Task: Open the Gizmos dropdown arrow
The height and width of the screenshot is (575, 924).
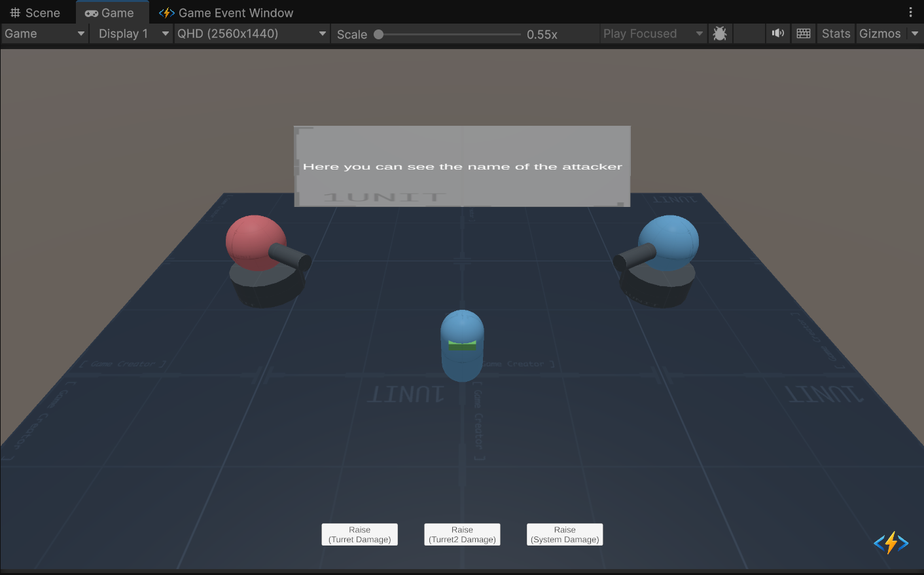Action: click(915, 33)
